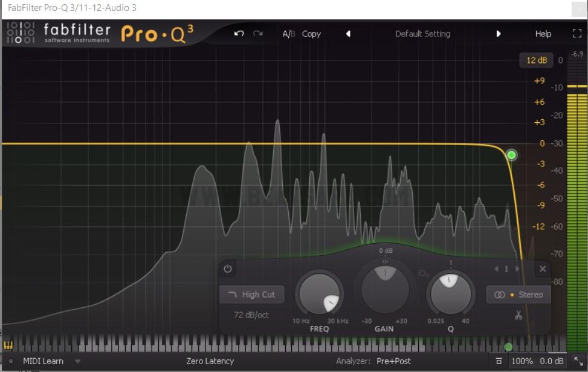Toggle MIDI Learn mode

tap(43, 361)
